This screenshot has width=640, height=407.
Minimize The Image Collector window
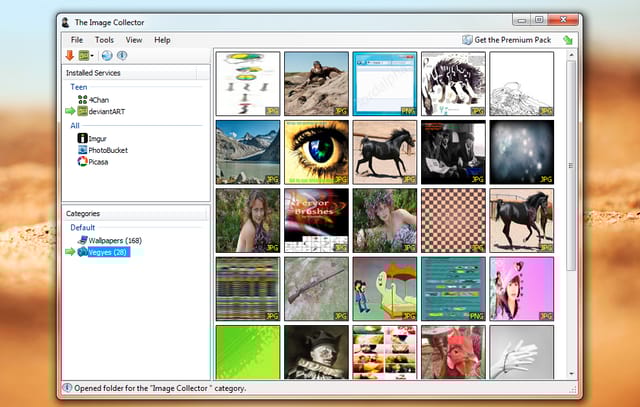(522, 20)
